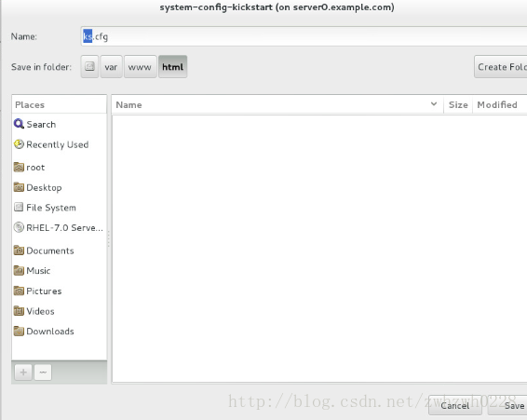Save the ks.cfg file

(x=508, y=405)
